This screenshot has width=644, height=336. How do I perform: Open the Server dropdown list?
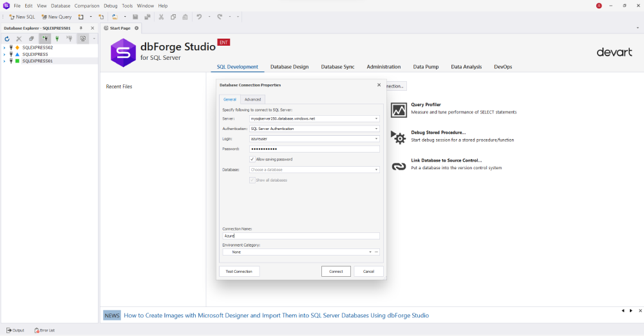376,118
